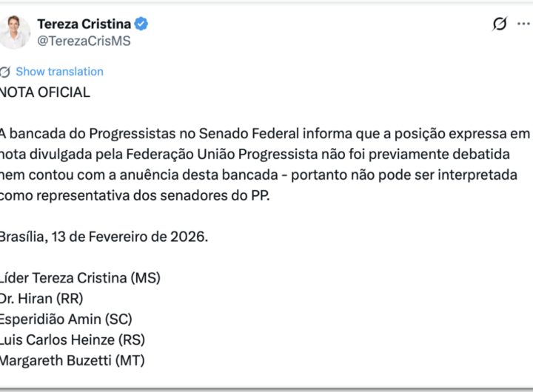The image size is (533, 392).
Task: Click the Tereza Cristina display name
Action: [x=84, y=24]
